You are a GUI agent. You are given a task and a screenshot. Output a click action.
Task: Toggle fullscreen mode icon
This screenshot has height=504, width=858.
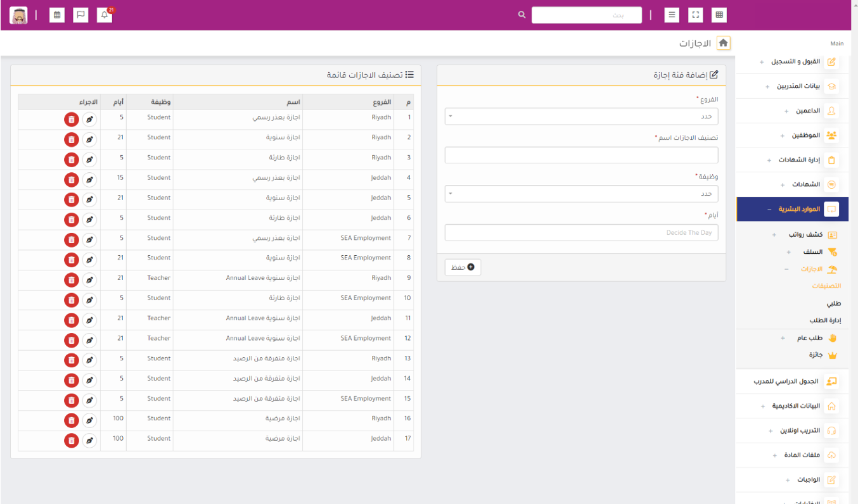tap(696, 15)
